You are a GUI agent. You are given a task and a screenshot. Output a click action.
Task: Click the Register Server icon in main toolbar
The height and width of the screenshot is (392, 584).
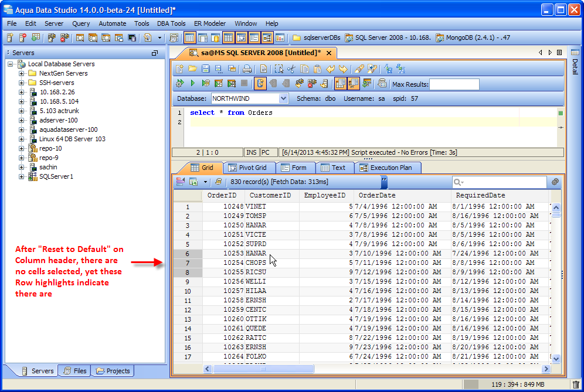pos(10,38)
